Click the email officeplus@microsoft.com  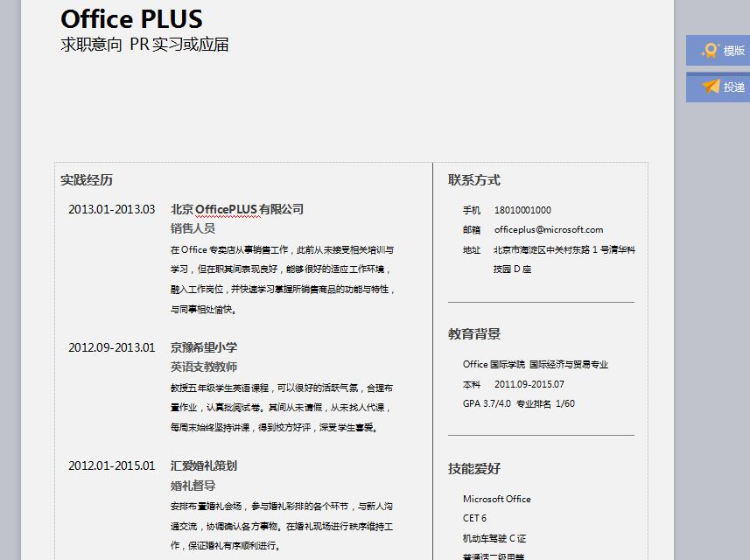[549, 230]
